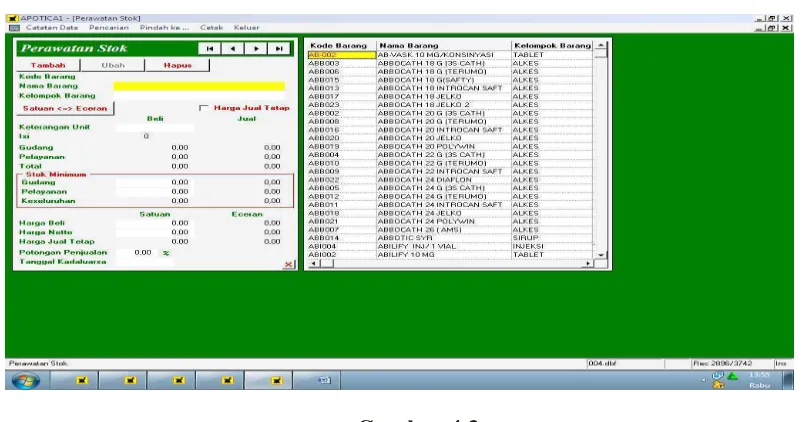This screenshot has height=422, width=804.
Task: Click table horizontal scrollbar right arrow
Action: (x=588, y=264)
